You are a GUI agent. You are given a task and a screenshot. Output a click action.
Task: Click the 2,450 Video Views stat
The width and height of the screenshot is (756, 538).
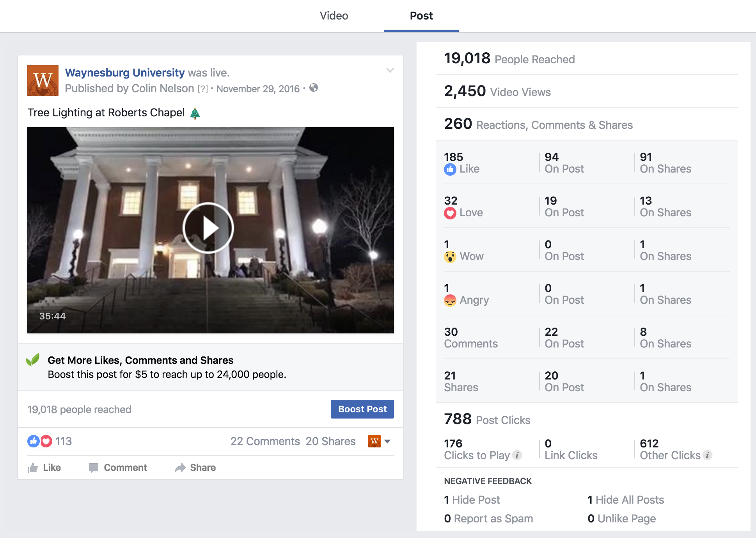click(497, 91)
